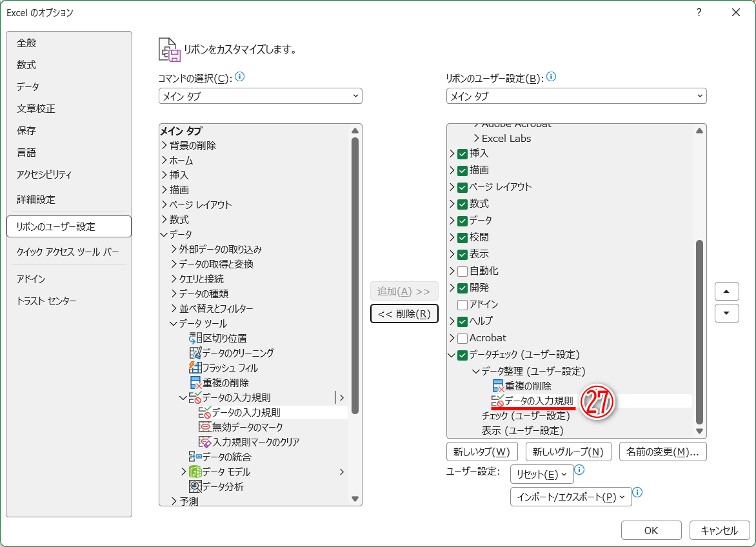The image size is (756, 547).
Task: Click the データ モデル icon
Action: 195,472
